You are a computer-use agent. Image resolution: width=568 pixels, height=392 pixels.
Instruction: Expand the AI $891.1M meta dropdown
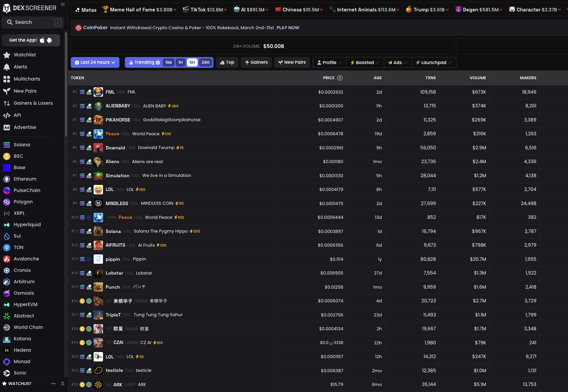pyautogui.click(x=267, y=10)
